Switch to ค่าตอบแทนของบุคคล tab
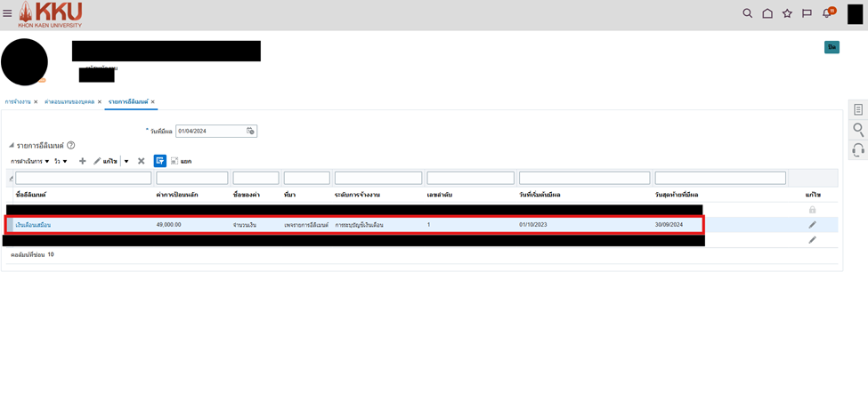 point(69,102)
